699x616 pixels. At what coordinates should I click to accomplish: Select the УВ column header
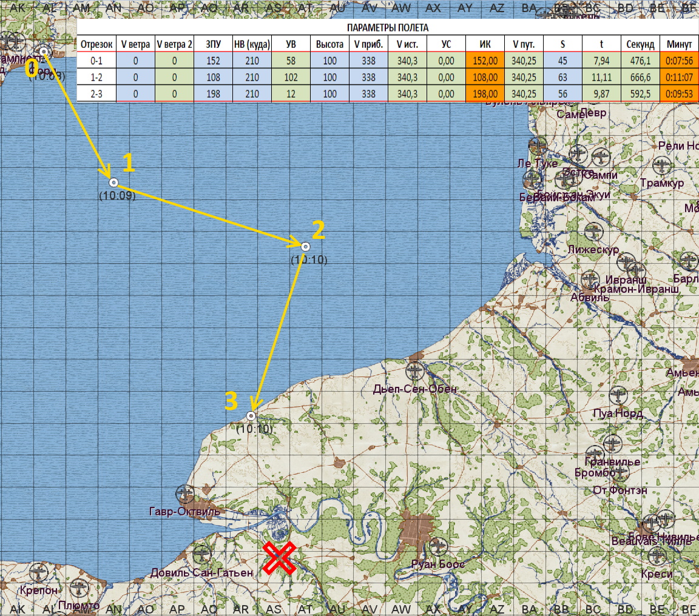pos(291,44)
